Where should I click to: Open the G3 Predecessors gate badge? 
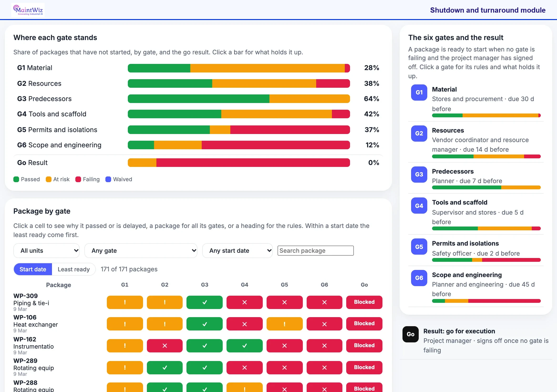pyautogui.click(x=419, y=174)
